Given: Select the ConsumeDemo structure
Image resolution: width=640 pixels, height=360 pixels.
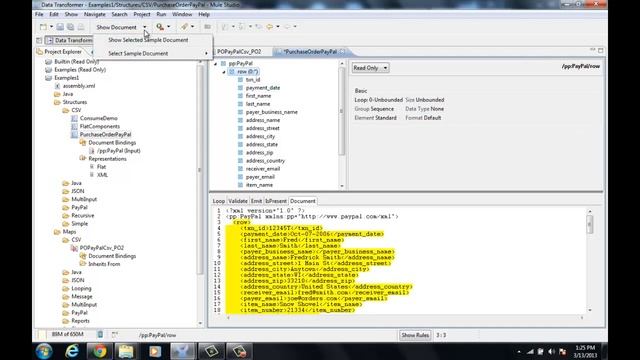Looking at the screenshot, I should pos(99,118).
